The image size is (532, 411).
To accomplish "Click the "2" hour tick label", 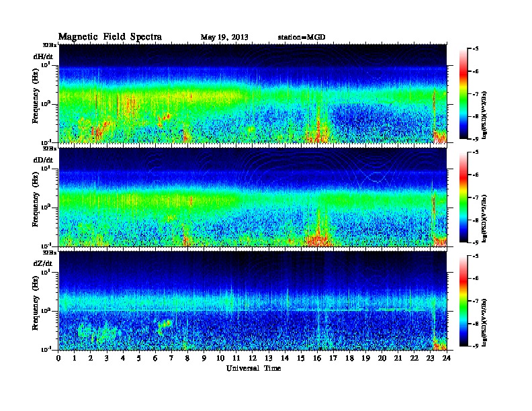I will click(91, 358).
